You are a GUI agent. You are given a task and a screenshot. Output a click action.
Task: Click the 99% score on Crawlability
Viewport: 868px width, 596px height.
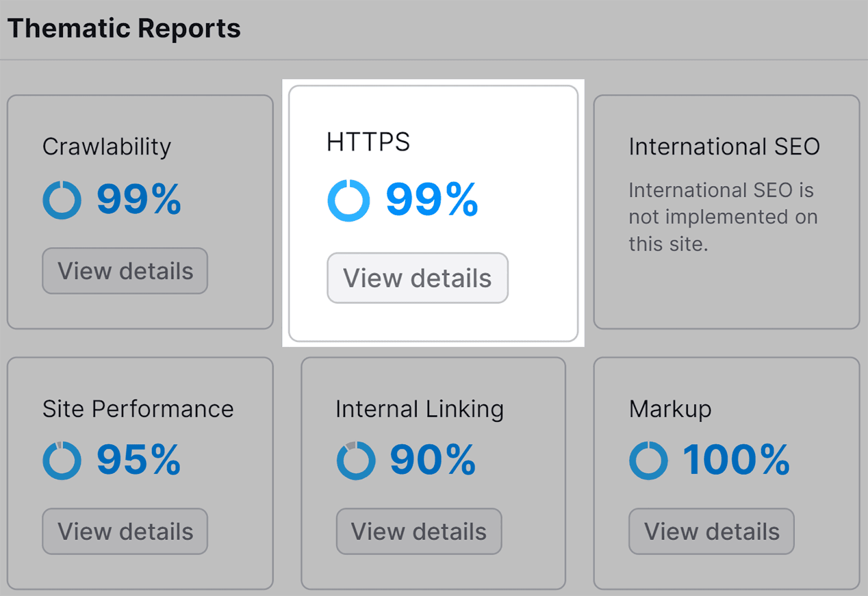point(138,200)
